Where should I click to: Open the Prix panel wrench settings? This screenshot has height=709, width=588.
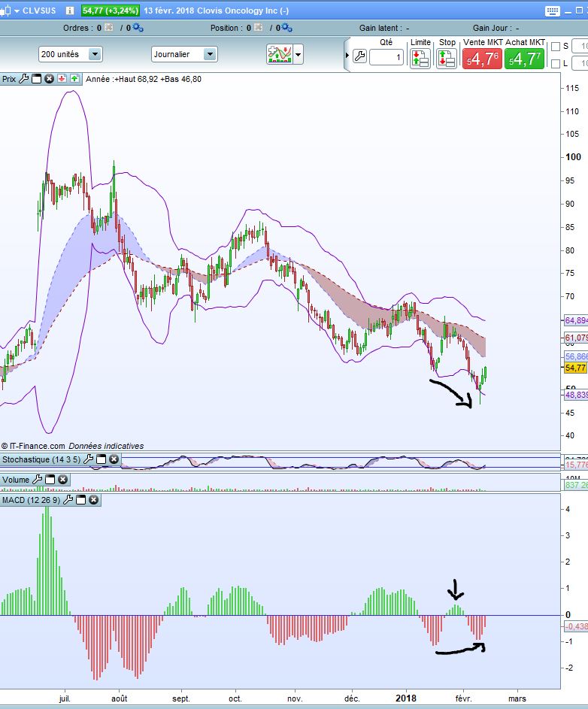click(23, 79)
